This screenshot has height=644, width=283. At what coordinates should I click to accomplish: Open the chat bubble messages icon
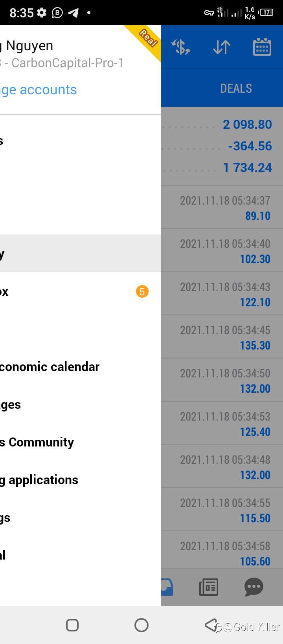[x=254, y=587]
